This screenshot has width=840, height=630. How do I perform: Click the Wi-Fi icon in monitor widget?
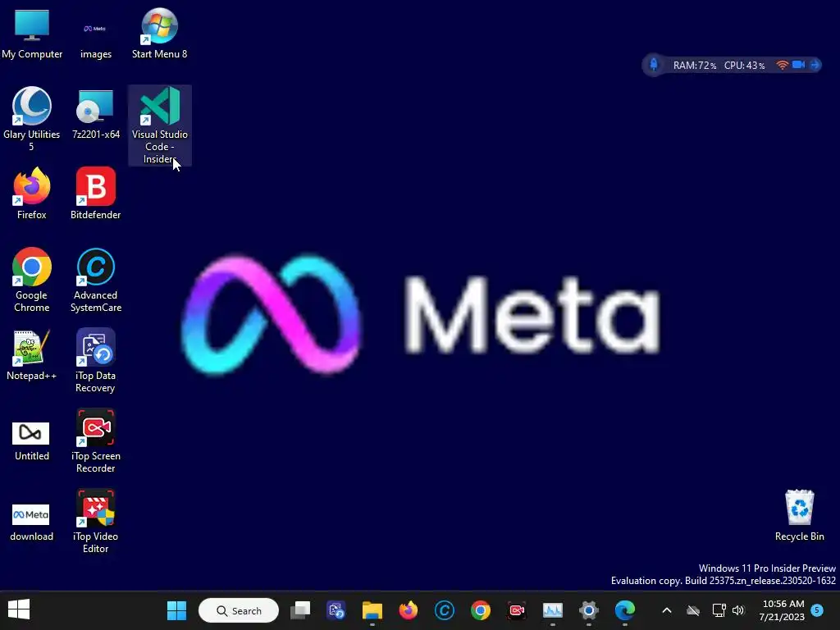point(782,65)
